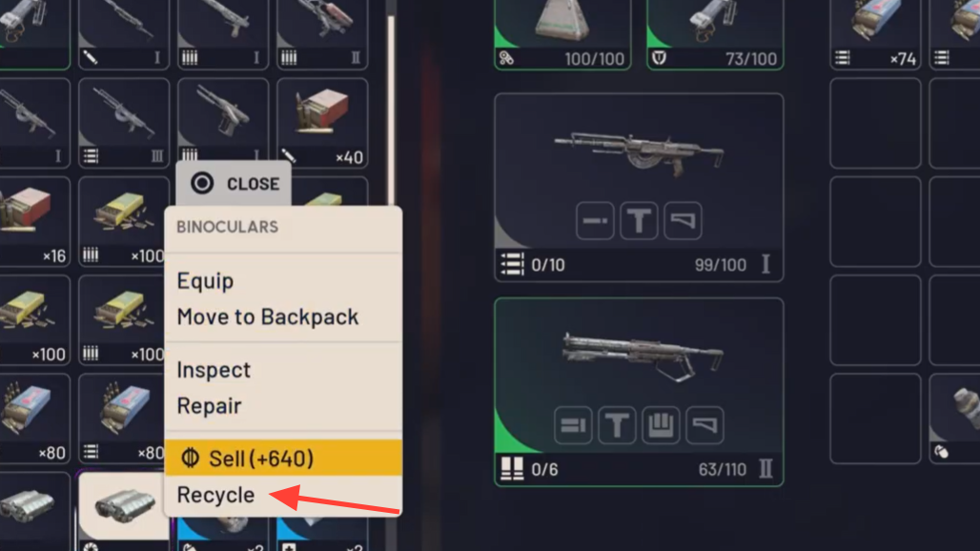Image resolution: width=980 pixels, height=551 pixels.
Task: Click the shield item showing 73/100
Action: click(x=715, y=34)
